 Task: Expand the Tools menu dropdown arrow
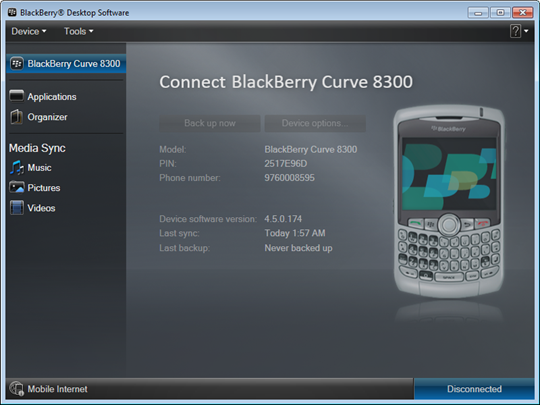point(91,31)
